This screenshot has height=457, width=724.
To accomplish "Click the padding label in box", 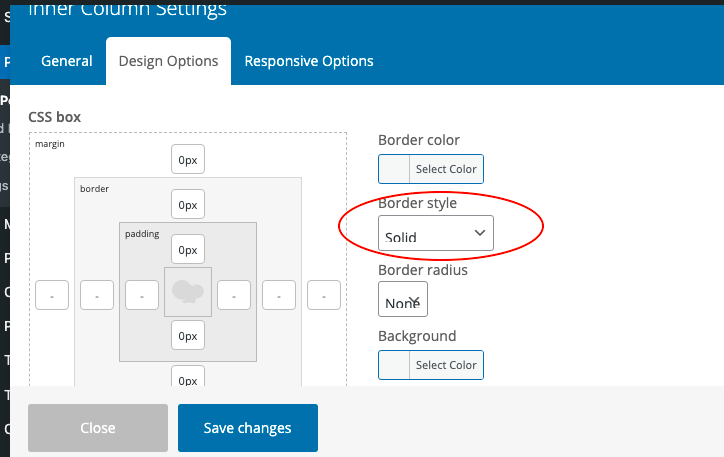I will [142, 234].
